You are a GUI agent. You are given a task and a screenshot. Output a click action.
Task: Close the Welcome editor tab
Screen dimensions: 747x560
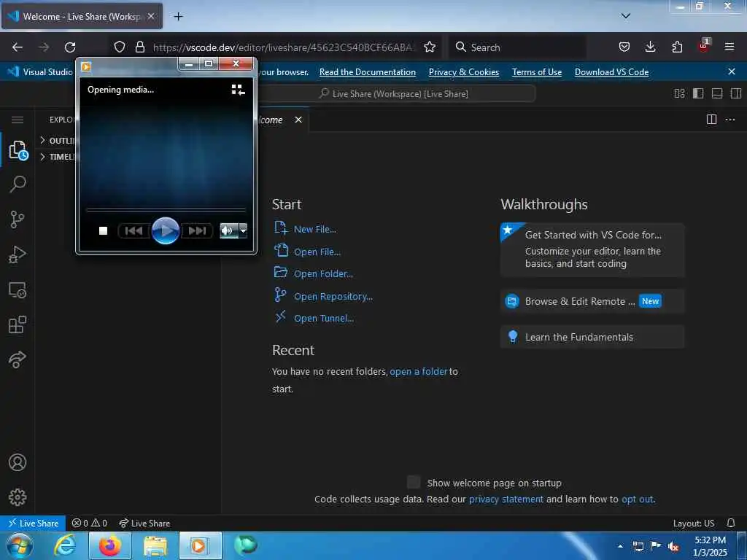(298, 120)
